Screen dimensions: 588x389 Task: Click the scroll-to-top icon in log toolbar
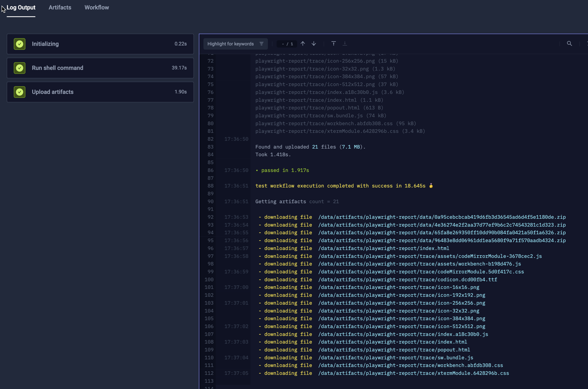point(333,43)
